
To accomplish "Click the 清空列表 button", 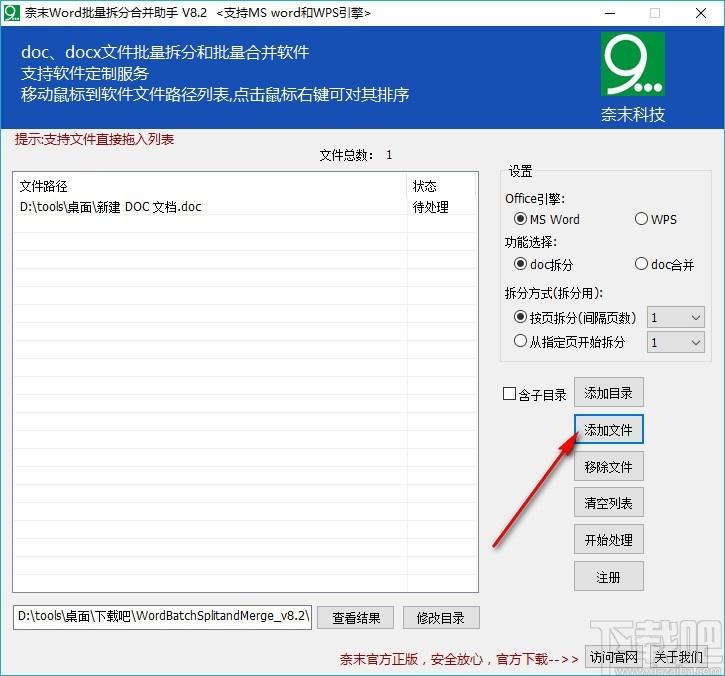I will click(x=608, y=503).
